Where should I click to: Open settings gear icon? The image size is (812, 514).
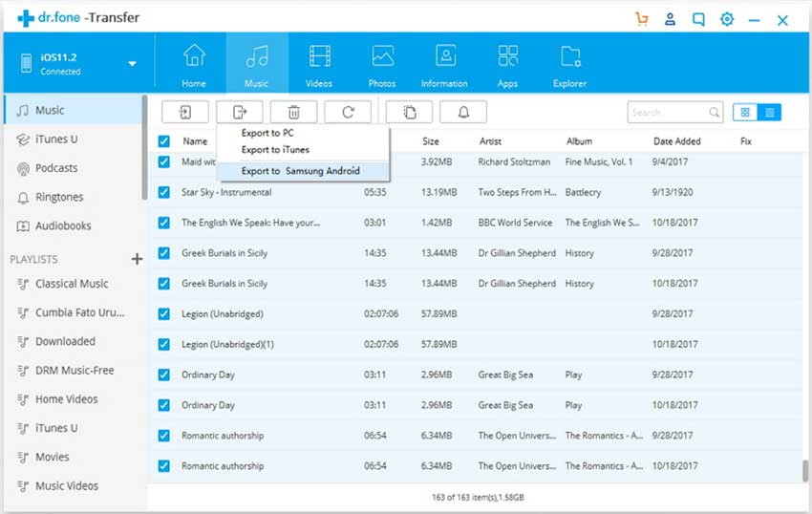pyautogui.click(x=727, y=19)
